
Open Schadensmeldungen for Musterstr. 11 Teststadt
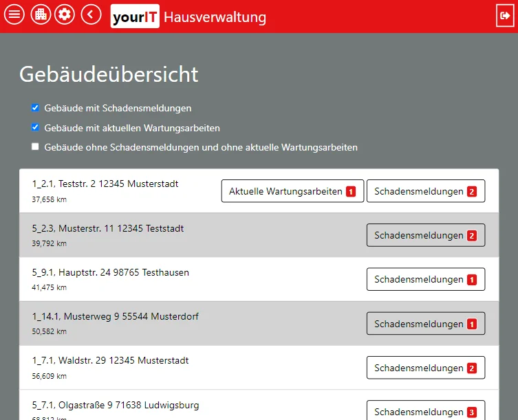tap(425, 235)
